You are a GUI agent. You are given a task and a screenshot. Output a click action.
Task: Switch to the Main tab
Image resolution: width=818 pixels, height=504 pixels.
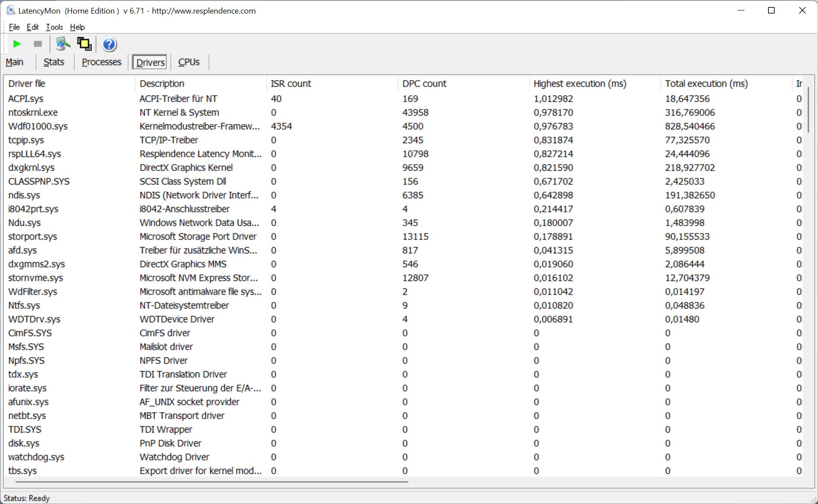pyautogui.click(x=14, y=62)
